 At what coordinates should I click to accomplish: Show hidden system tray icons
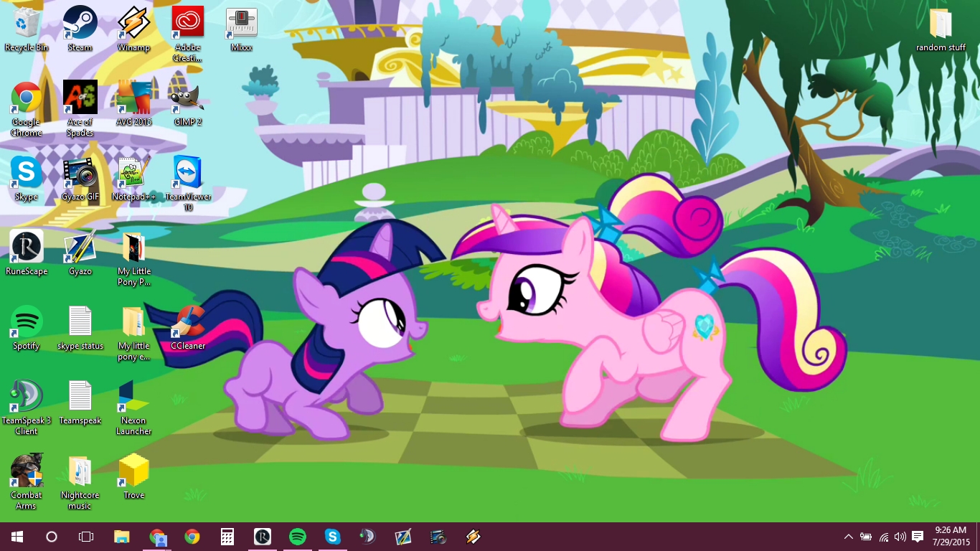(x=849, y=537)
